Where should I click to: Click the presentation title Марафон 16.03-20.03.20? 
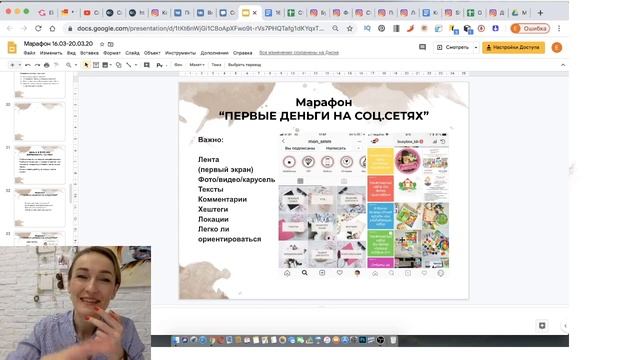coord(58,44)
